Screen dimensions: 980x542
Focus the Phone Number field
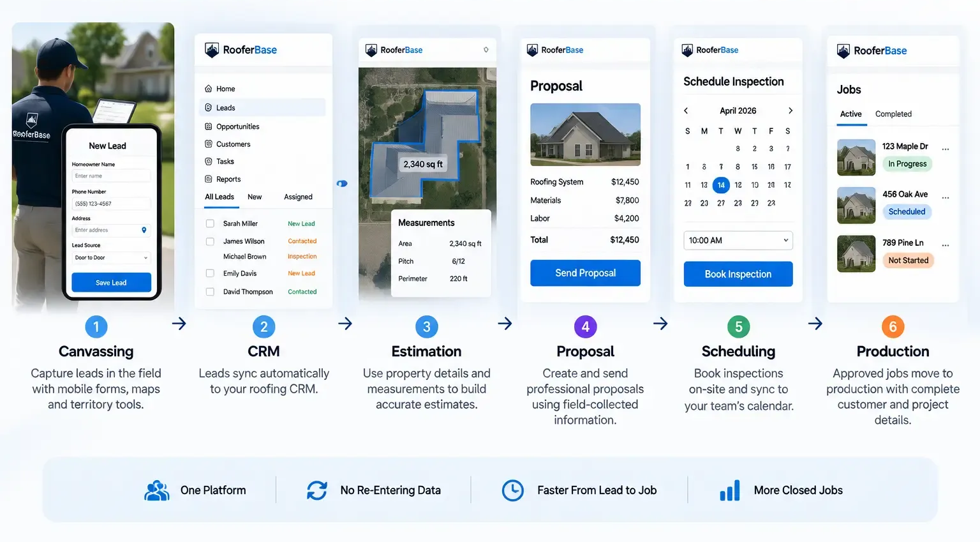coord(111,204)
